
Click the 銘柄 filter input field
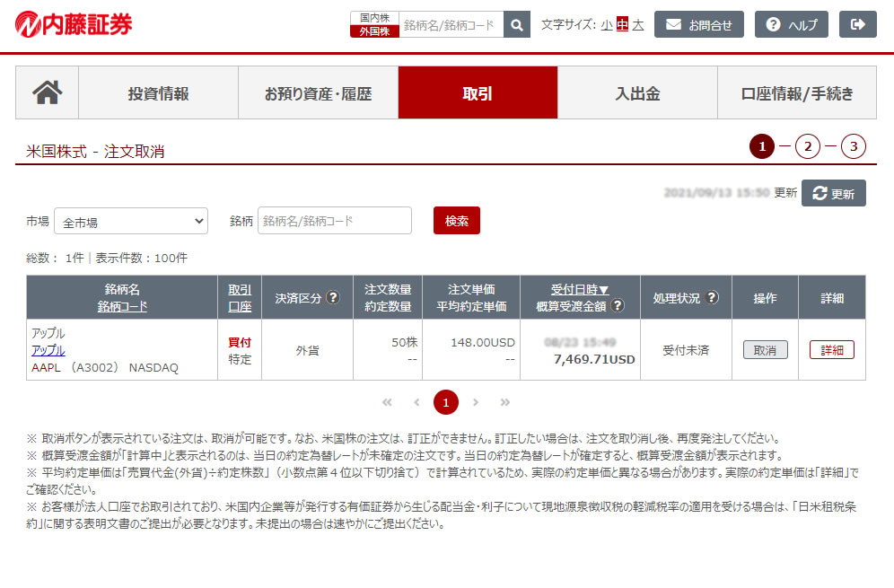(x=334, y=221)
